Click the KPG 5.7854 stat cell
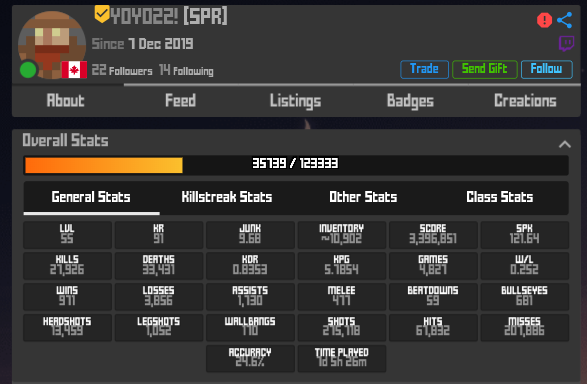Image resolution: width=587 pixels, height=384 pixels. pos(342,266)
